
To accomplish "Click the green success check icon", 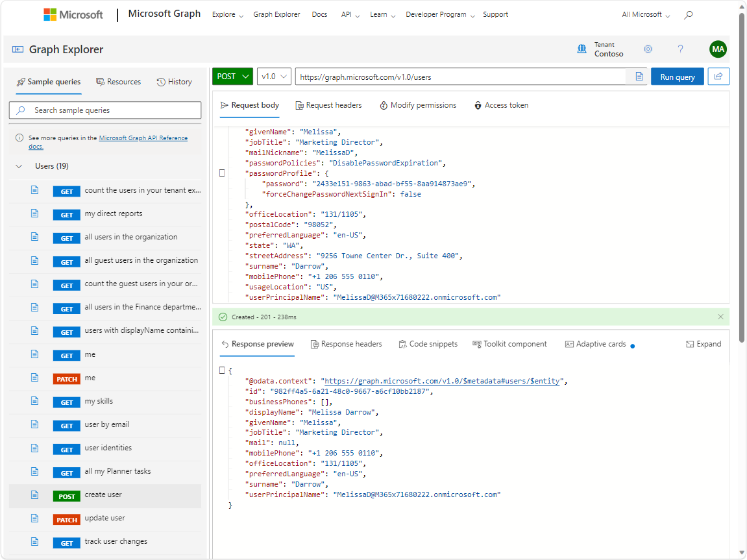I will 223,317.
